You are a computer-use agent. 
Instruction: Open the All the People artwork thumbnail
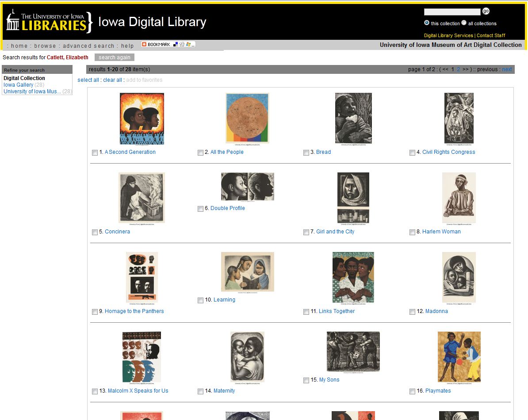point(247,118)
